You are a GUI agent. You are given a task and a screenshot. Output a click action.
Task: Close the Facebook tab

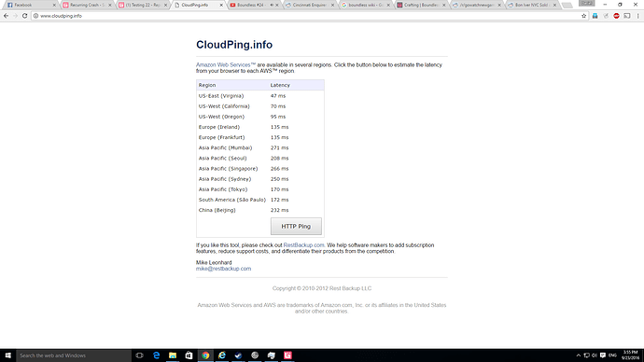tap(54, 5)
